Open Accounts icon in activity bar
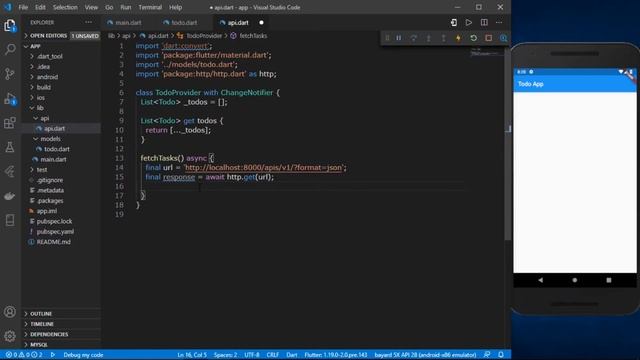Screen dimensions: 640x360 pyautogui.click(x=10, y=312)
